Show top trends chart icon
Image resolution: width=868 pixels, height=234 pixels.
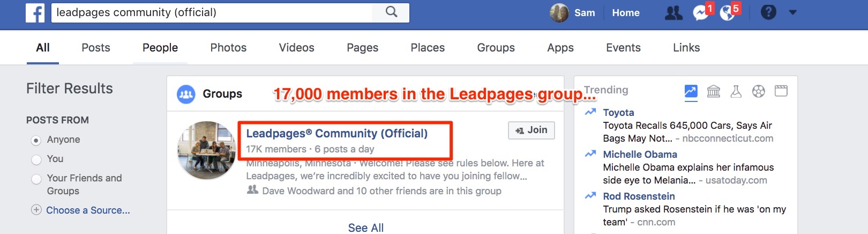coord(691,91)
